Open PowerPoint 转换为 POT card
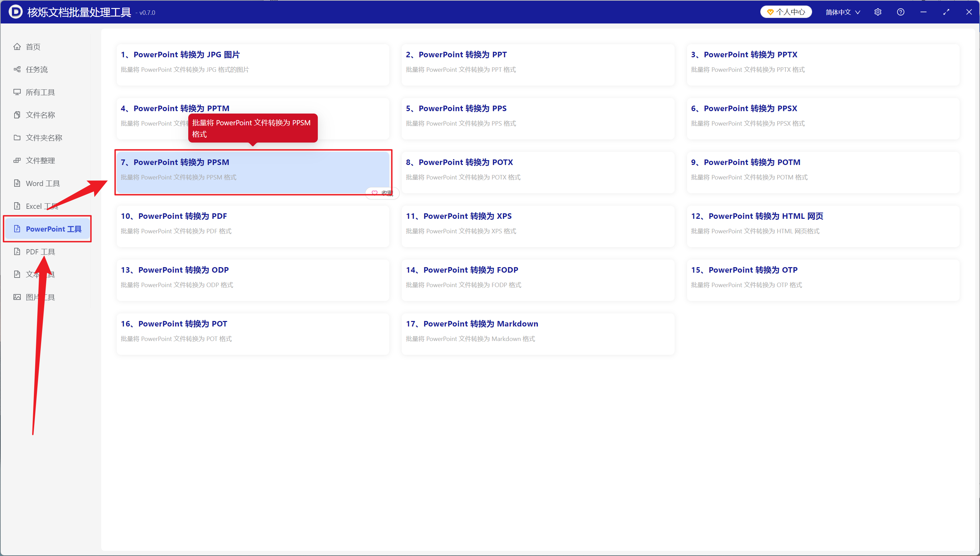Image resolution: width=980 pixels, height=556 pixels. click(253, 334)
